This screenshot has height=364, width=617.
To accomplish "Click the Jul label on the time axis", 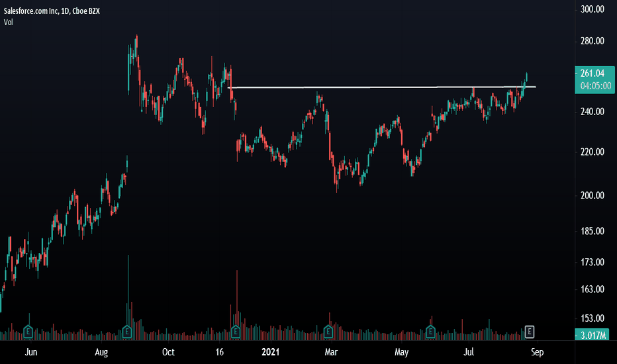I will click(x=468, y=352).
